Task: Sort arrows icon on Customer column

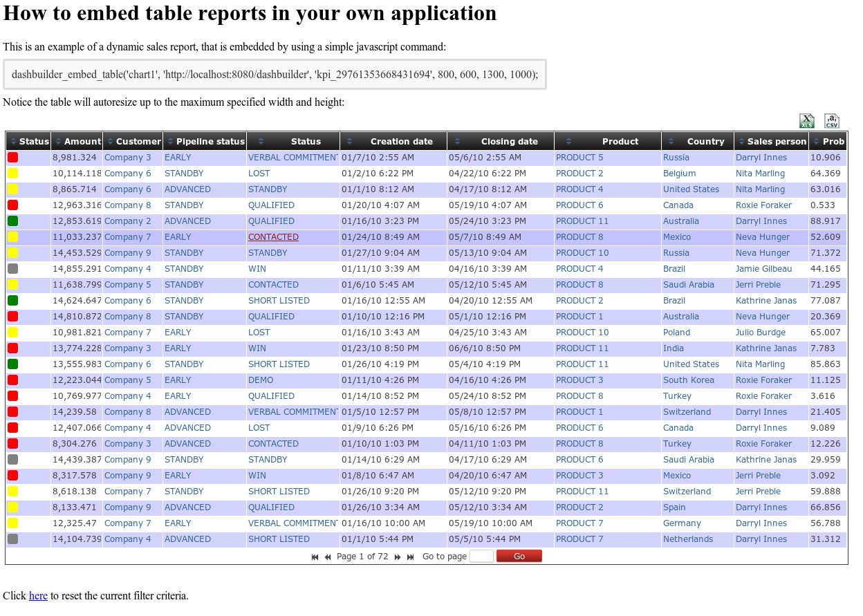Action: [x=110, y=141]
